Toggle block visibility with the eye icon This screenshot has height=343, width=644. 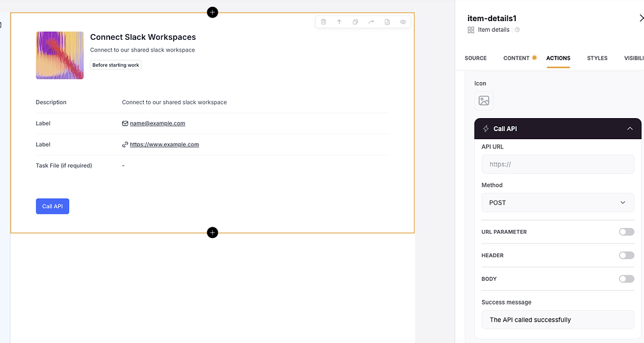403,22
